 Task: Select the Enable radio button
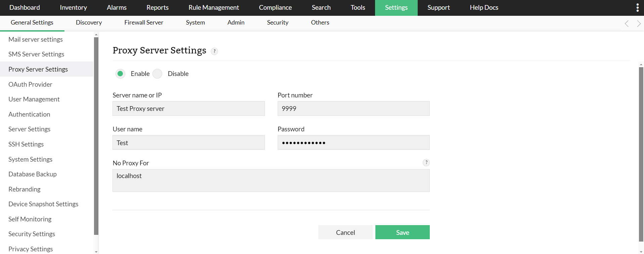120,74
